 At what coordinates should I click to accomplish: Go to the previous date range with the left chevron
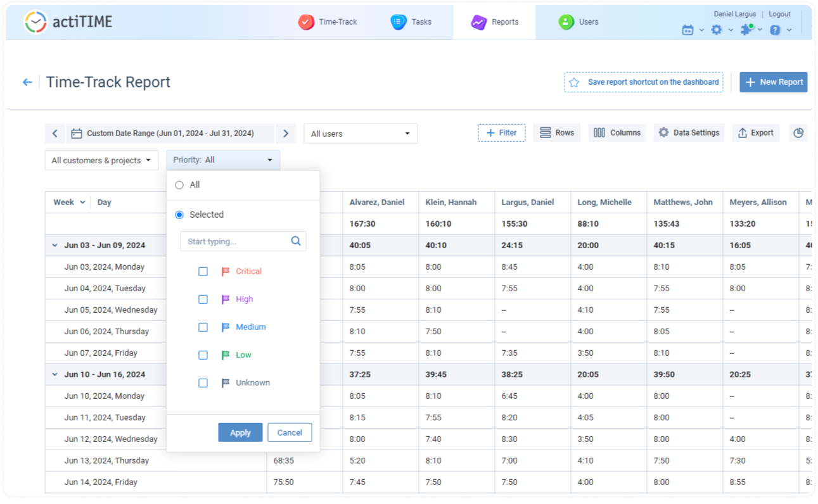[55, 134]
